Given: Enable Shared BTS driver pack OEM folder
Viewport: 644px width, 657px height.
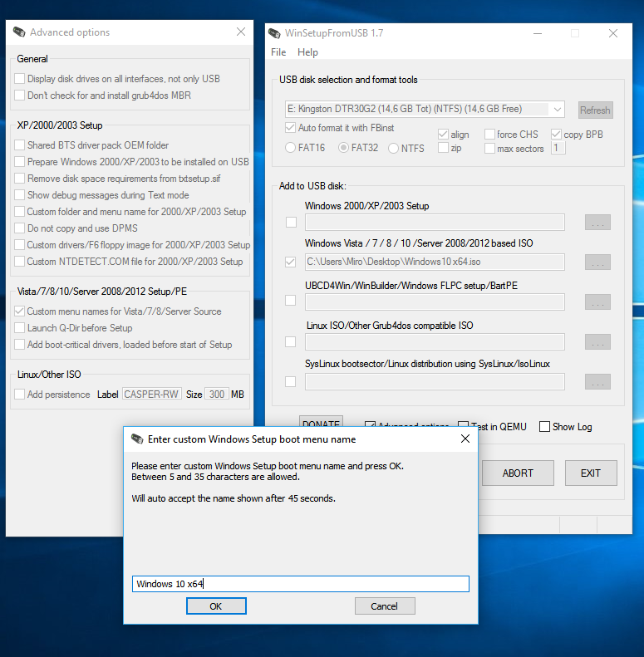Looking at the screenshot, I should tap(19, 145).
